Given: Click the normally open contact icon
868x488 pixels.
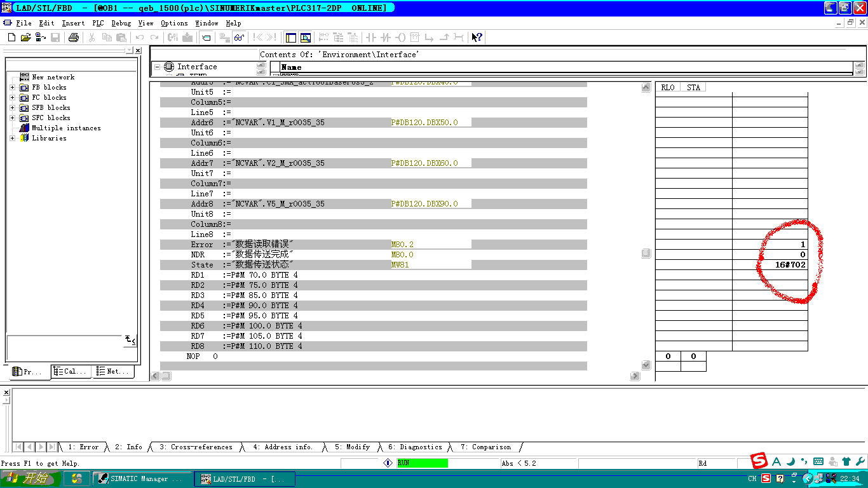Looking at the screenshot, I should [372, 37].
